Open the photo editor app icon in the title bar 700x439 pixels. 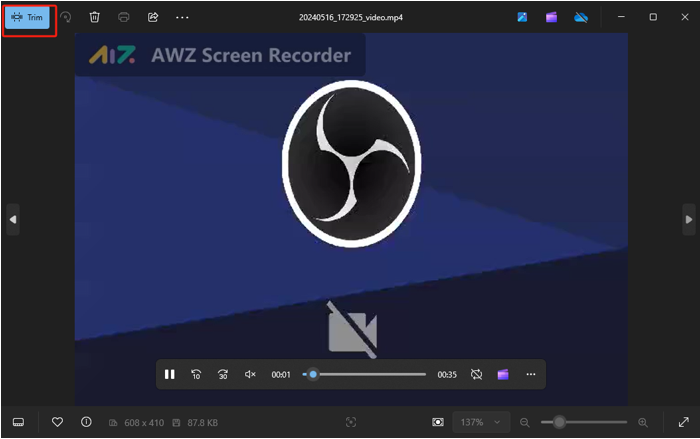point(522,17)
